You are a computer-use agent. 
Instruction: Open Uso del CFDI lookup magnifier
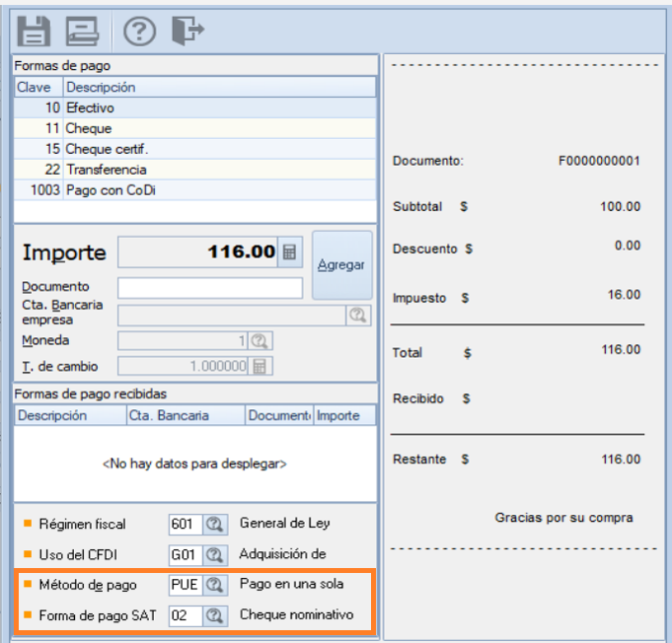coord(215,555)
